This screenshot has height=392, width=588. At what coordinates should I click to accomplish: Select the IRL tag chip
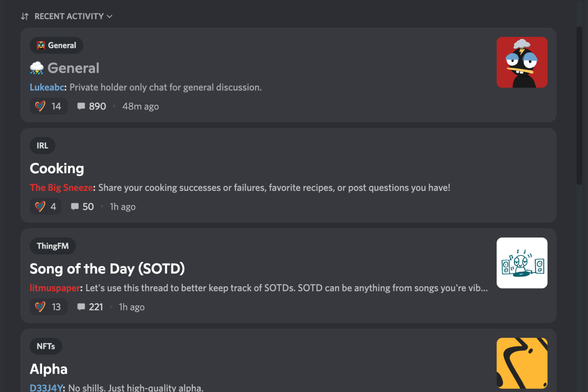click(x=42, y=146)
